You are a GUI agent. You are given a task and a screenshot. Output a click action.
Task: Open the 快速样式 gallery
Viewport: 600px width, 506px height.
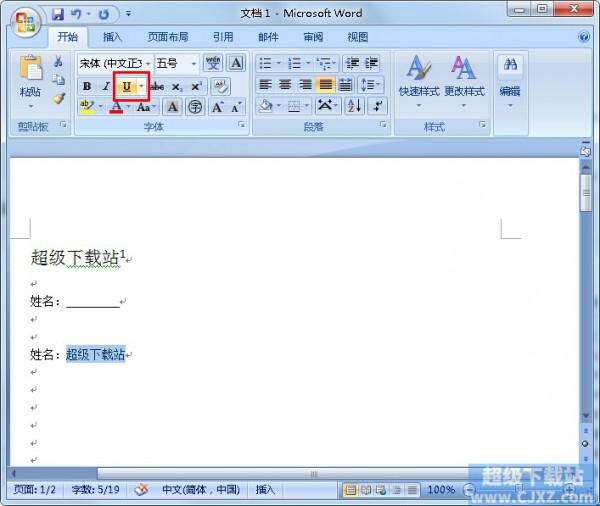(419, 80)
